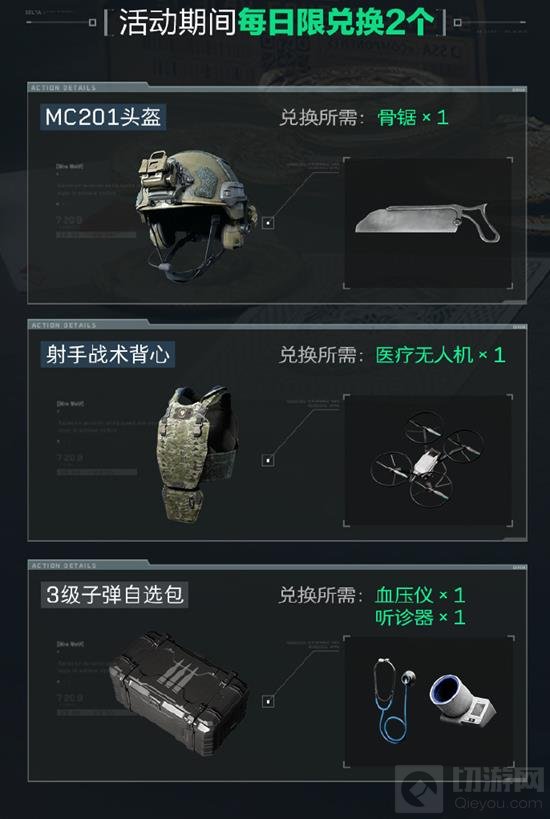Click the square connector node beside the ammo crate
Screen dimensions: 550x819
pyautogui.click(x=268, y=701)
